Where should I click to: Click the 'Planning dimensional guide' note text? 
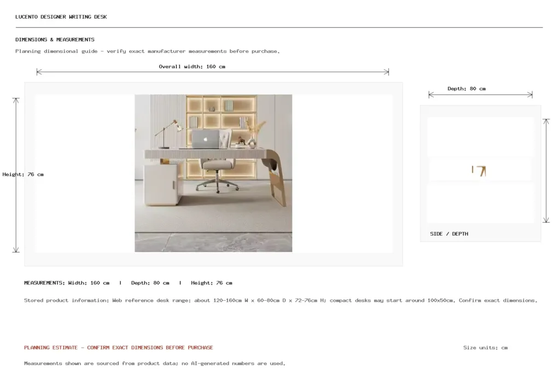click(148, 51)
